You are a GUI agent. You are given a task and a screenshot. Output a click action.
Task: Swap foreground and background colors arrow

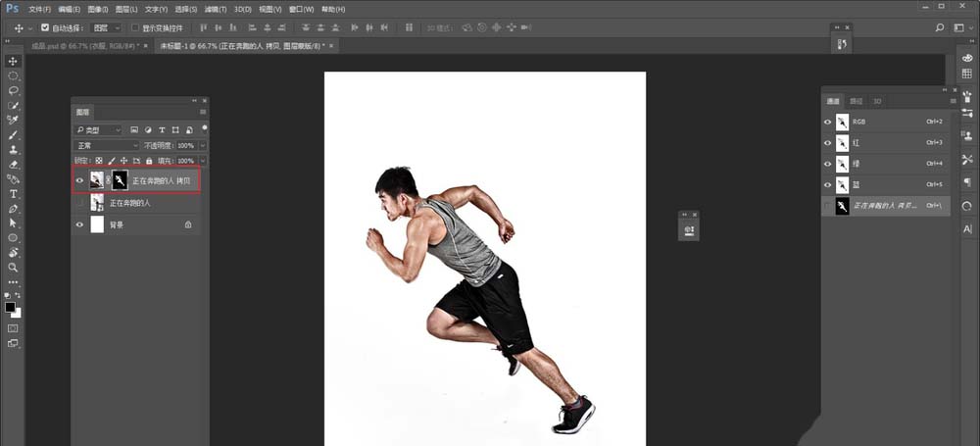click(18, 295)
